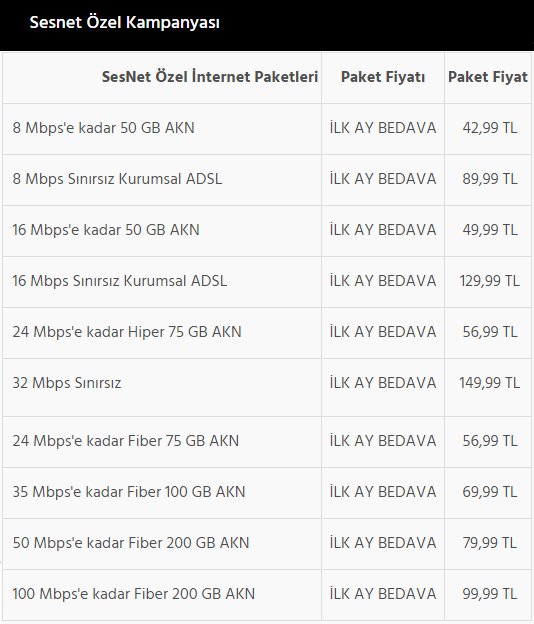The image size is (534, 624).
Task: Select 100 Mbps'e kadar Fiber 200 GB AKN
Action: click(133, 594)
